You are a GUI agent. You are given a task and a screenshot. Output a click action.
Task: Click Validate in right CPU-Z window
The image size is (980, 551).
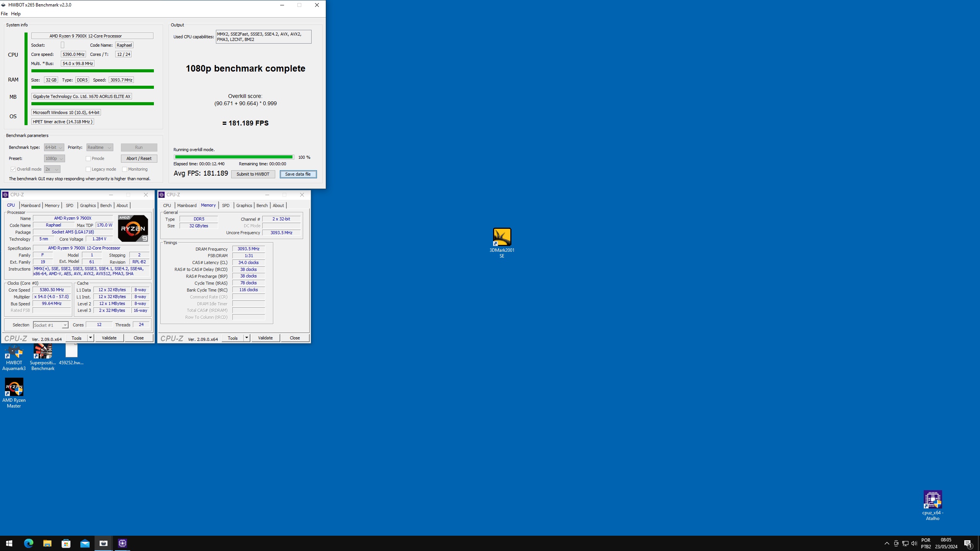(x=265, y=338)
